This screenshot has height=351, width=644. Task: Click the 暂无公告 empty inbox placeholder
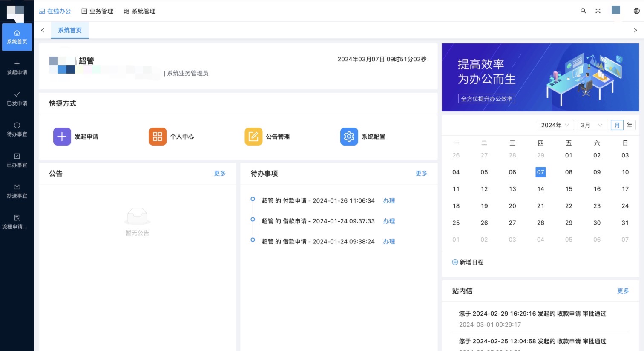pos(137,222)
